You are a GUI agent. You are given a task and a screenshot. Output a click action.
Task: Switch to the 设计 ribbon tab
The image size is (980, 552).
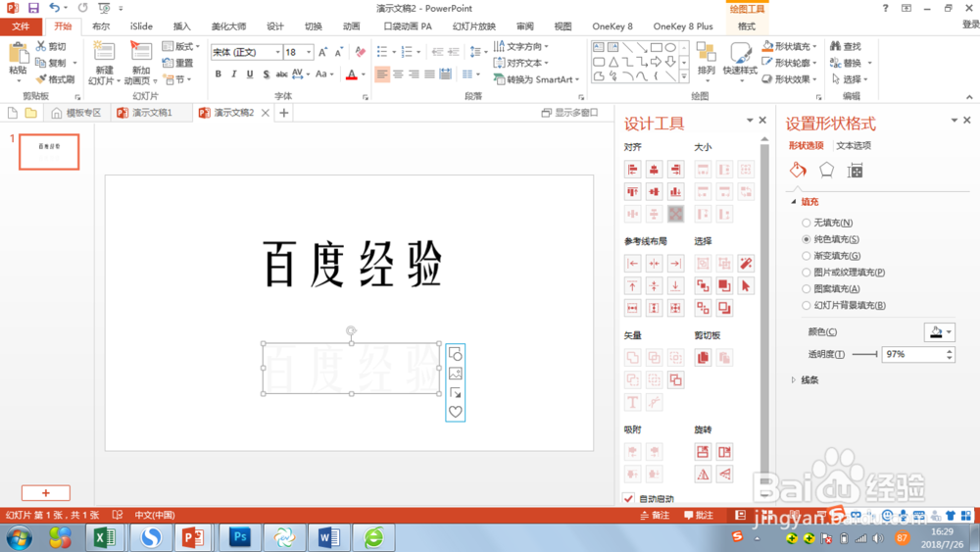point(275,26)
